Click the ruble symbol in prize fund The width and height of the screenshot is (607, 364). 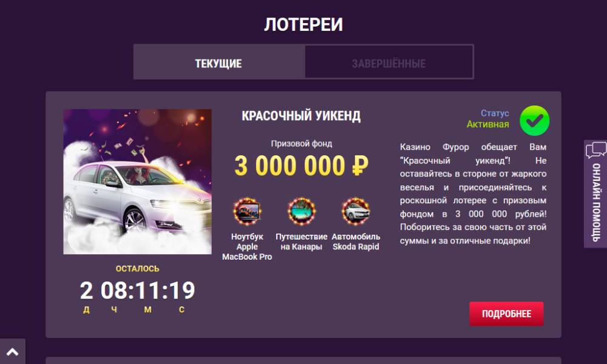click(x=359, y=166)
